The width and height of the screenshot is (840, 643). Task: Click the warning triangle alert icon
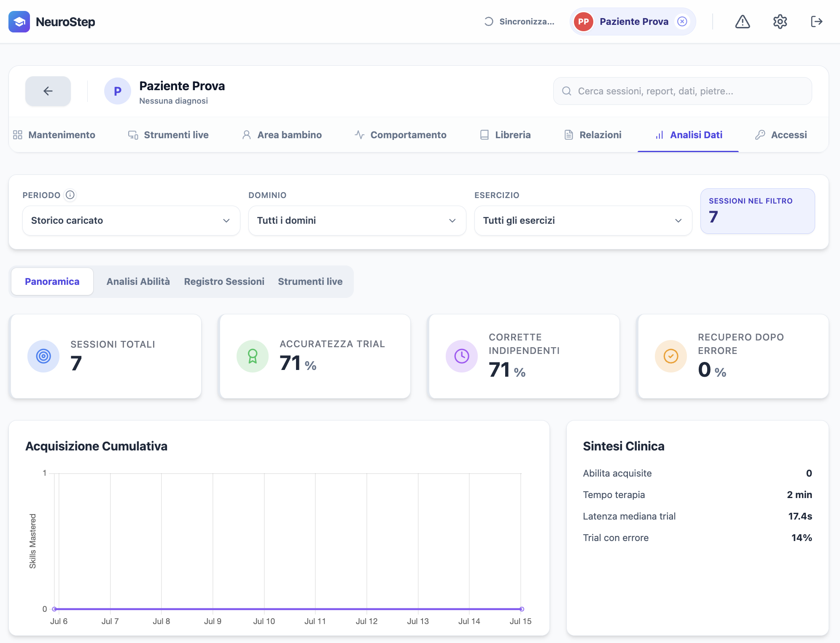pyautogui.click(x=742, y=21)
